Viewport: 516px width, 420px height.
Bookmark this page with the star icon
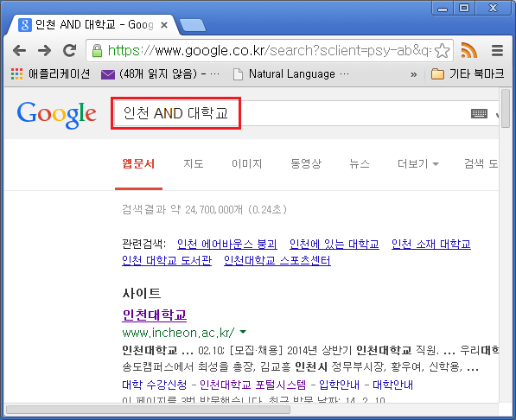(x=442, y=51)
